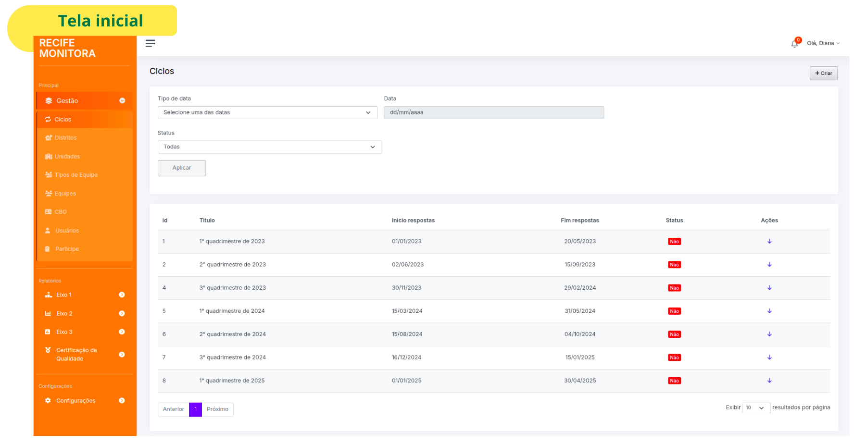
Task: Click the CBO sidebar icon
Action: tap(48, 212)
